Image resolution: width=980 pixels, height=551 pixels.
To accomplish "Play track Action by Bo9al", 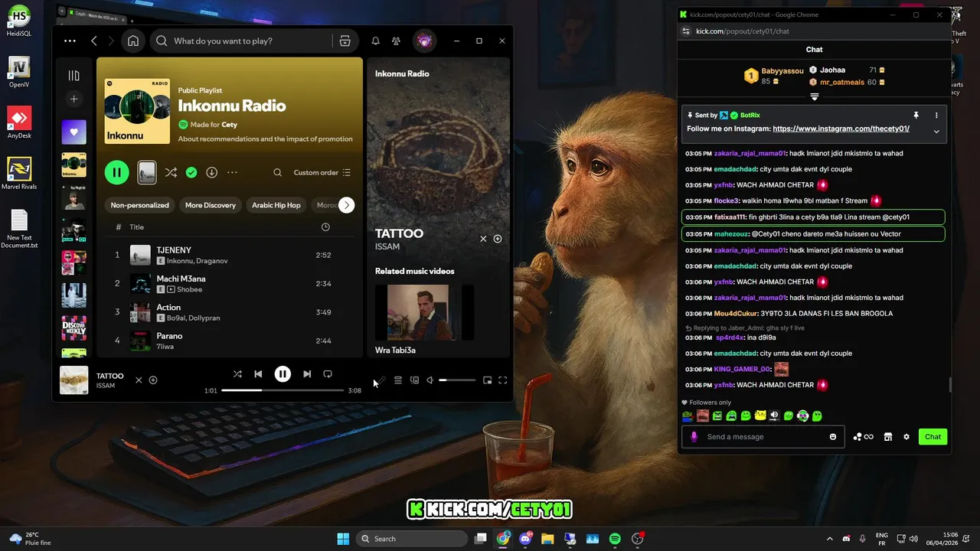I will point(230,312).
